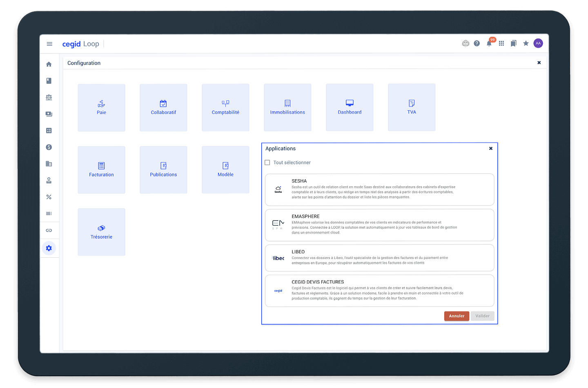Viewport: 588px width, 388px height.
Task: Click the notification bell icon
Action: point(489,44)
